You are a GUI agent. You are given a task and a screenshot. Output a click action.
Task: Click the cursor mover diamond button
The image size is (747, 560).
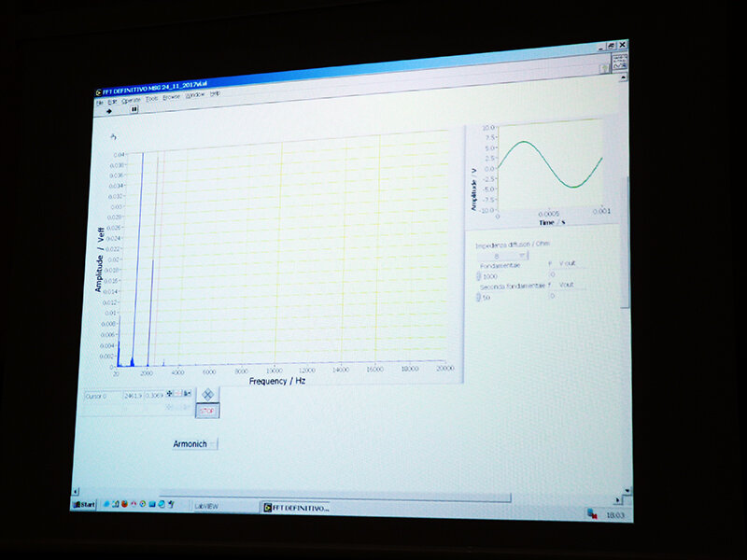coord(207,395)
